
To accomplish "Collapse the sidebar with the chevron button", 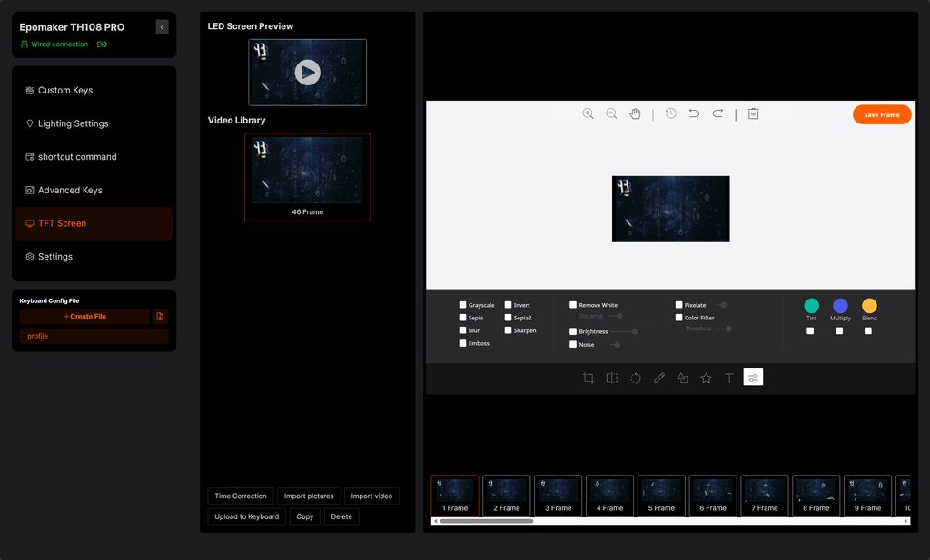I will point(162,27).
